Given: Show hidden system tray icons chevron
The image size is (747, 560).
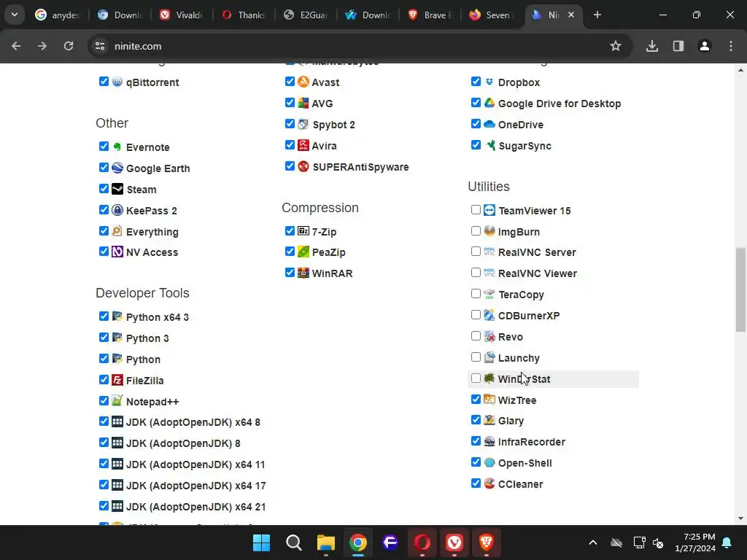Looking at the screenshot, I should (x=592, y=542).
